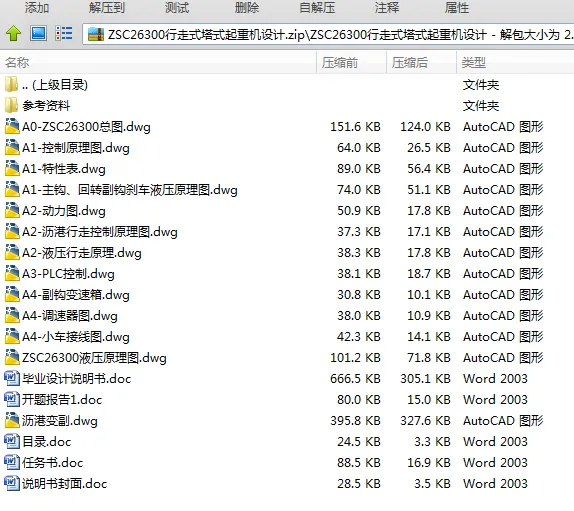Select the A2-液压行走原理.dwg file icon
The width and height of the screenshot is (574, 511).
click(x=12, y=252)
